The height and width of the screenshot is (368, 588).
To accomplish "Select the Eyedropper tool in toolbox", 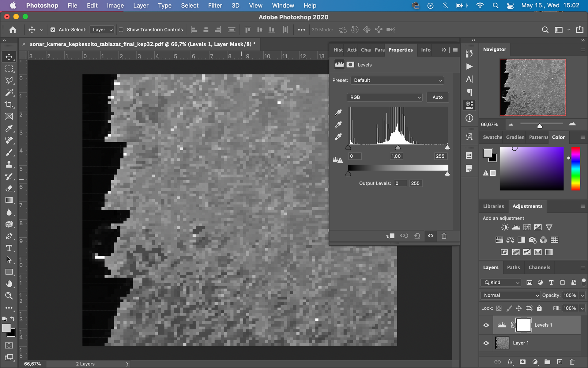I will (9, 128).
